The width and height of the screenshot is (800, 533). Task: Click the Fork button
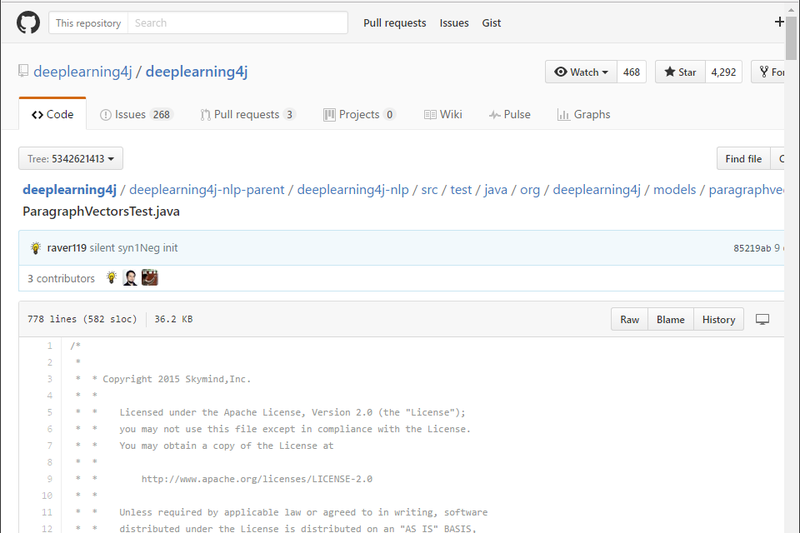(x=770, y=72)
